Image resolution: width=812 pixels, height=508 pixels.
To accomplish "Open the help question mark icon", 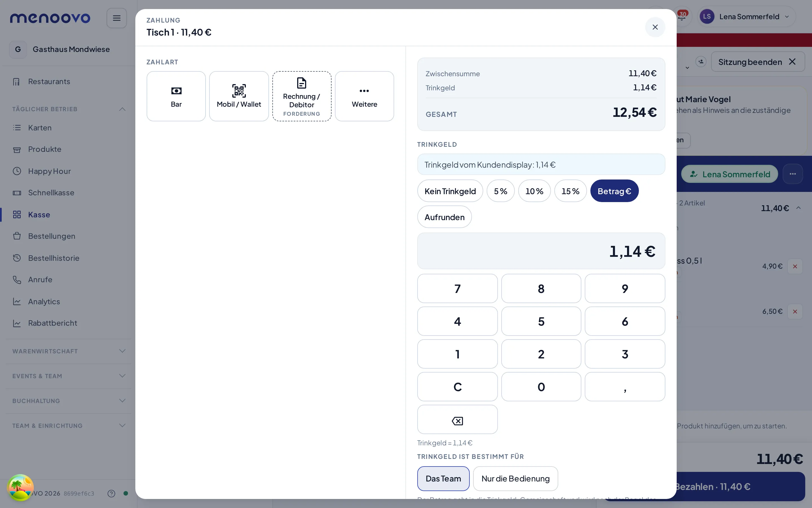I will 111,493.
